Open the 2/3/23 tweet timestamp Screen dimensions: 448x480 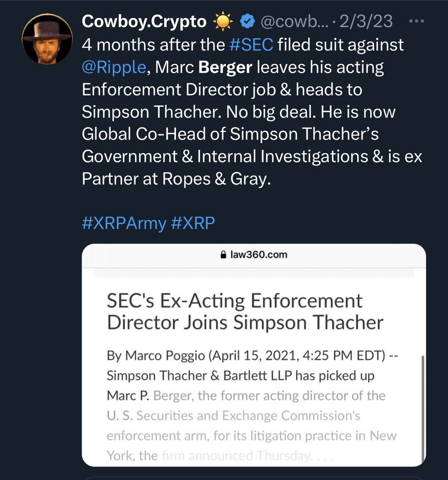366,22
